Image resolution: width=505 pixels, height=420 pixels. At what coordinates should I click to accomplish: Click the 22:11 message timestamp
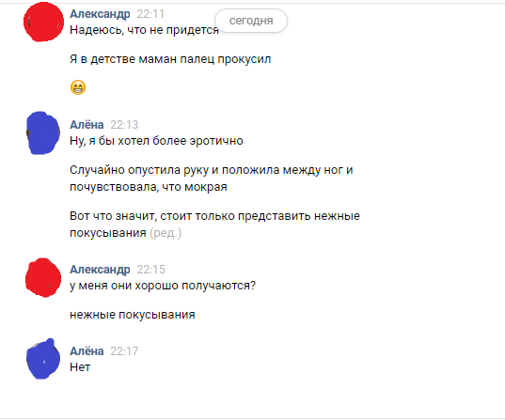150,14
